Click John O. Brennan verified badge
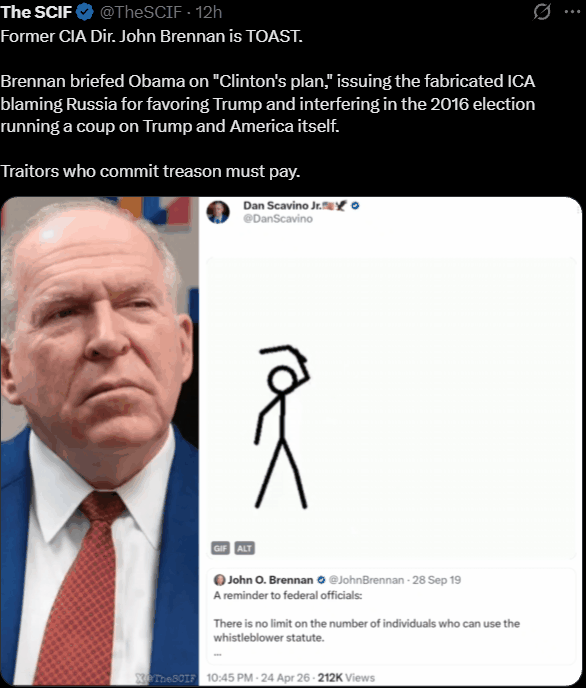The height and width of the screenshot is (688, 586). pos(321,580)
